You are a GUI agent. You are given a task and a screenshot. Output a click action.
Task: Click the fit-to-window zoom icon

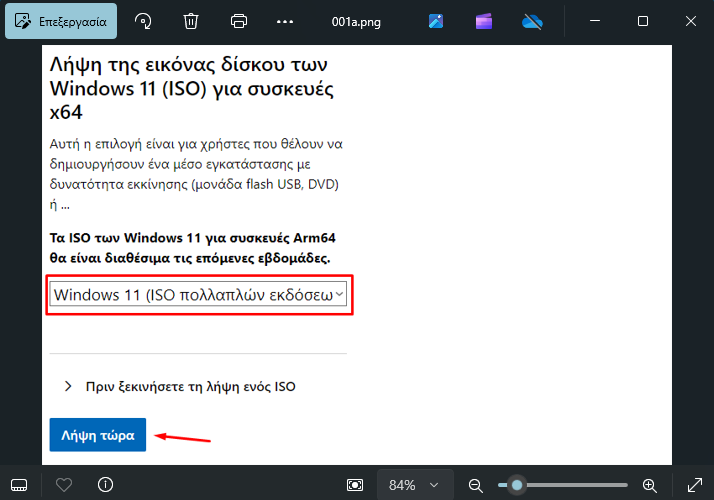(x=355, y=485)
